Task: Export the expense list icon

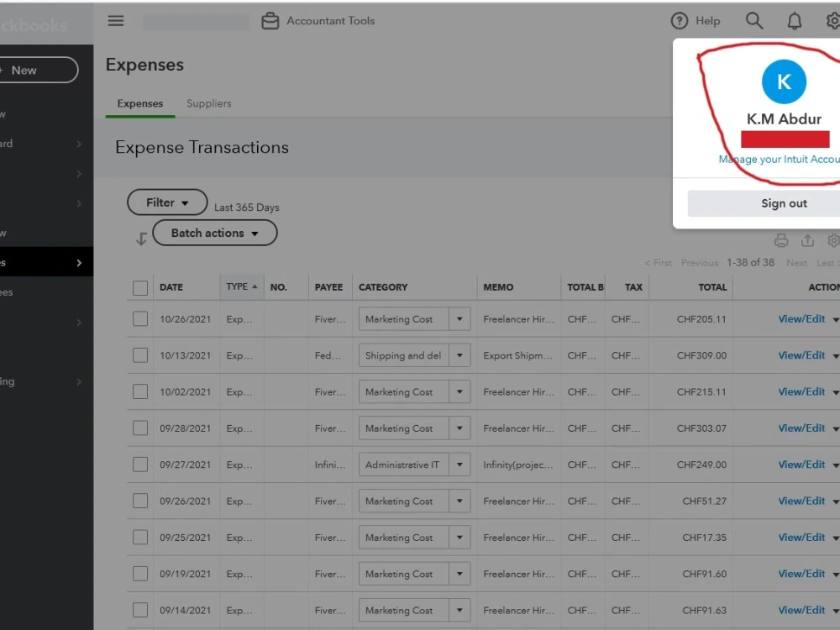Action: click(x=807, y=240)
